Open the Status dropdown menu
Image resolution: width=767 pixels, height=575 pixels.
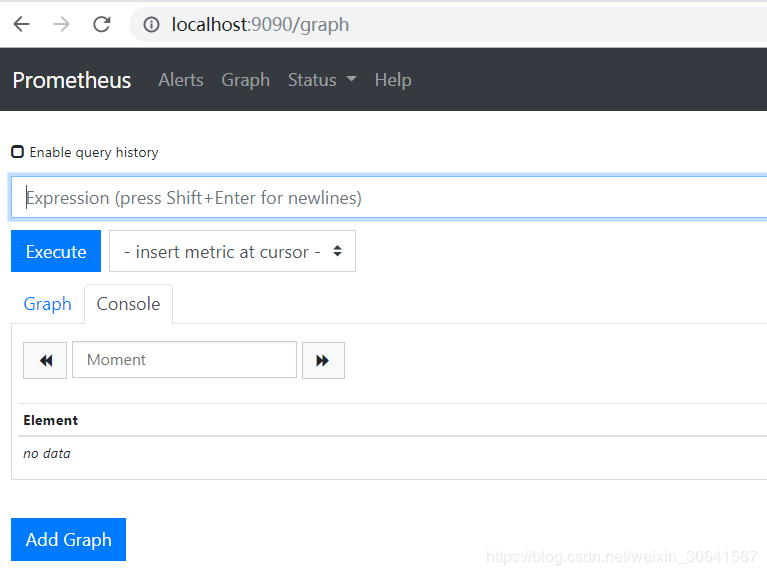pos(321,80)
